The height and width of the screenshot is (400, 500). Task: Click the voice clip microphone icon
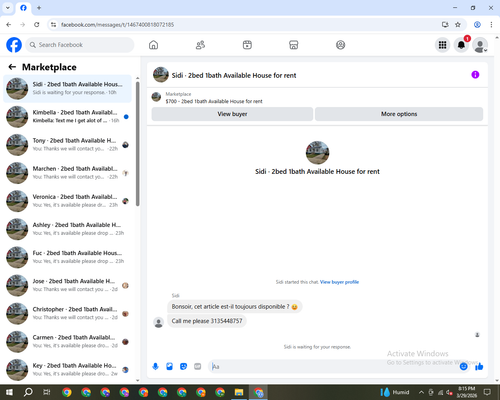click(x=155, y=367)
